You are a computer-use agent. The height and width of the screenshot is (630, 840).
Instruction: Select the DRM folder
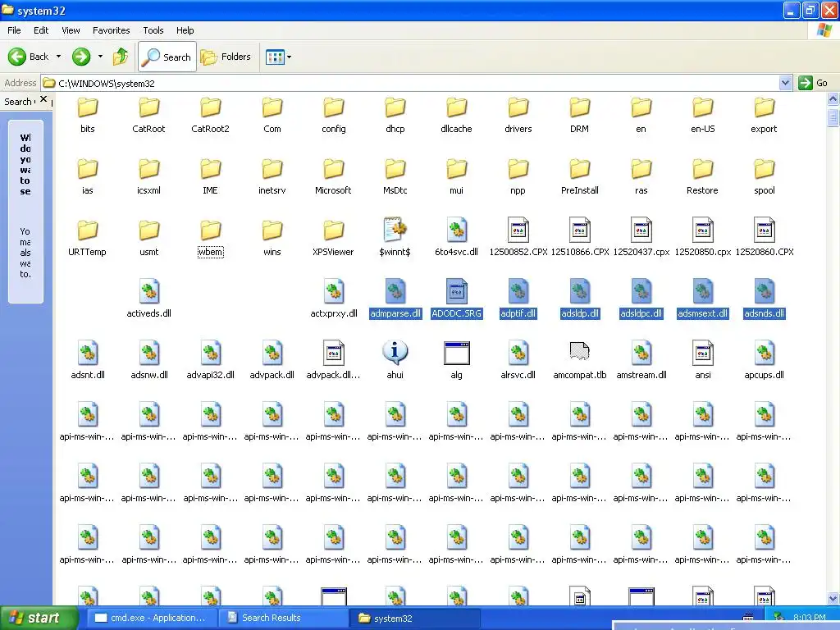click(x=580, y=115)
